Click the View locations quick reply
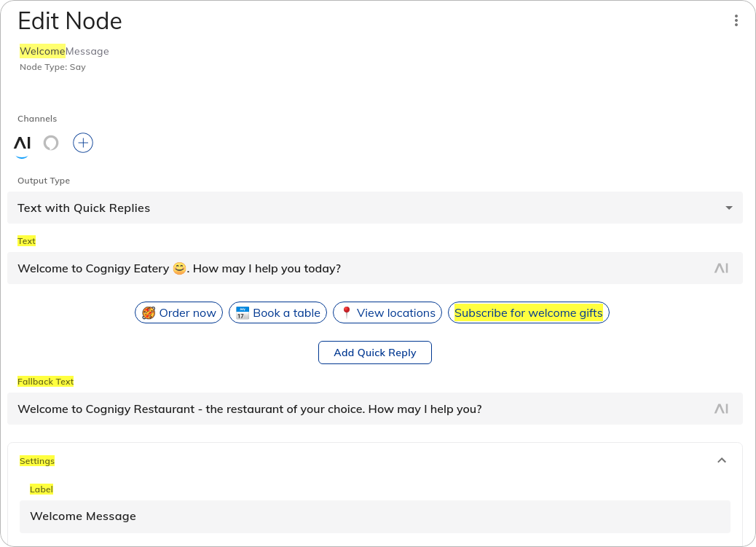This screenshot has height=547, width=756. pos(387,313)
